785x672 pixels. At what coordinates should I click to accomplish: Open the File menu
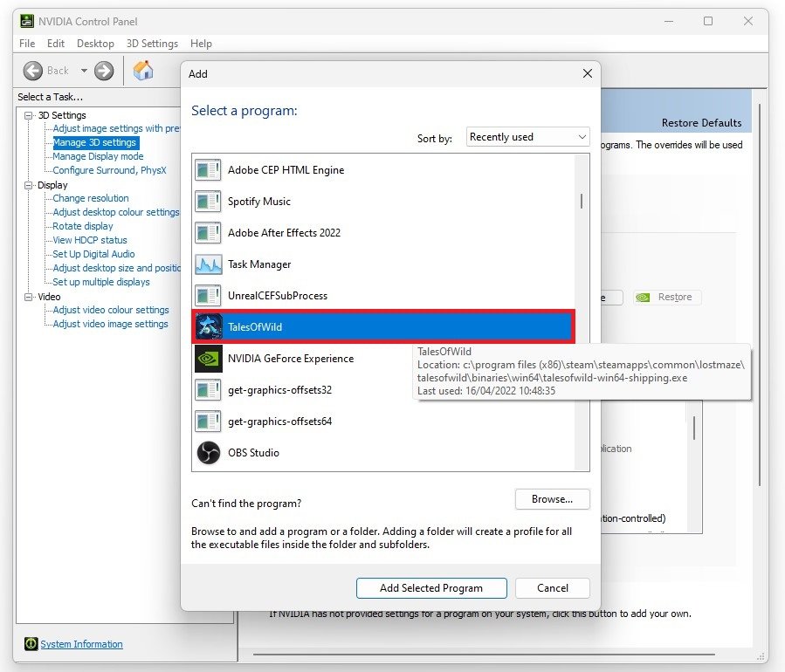tap(27, 44)
